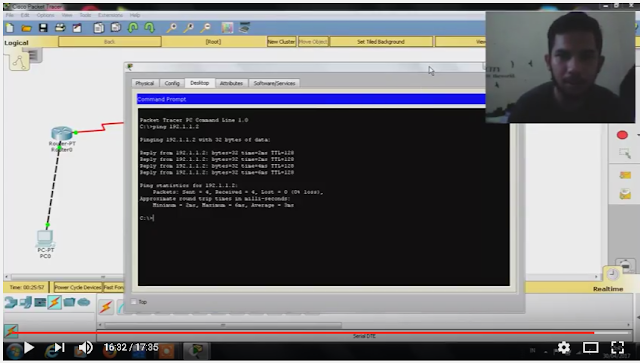Image resolution: width=640 pixels, height=363 pixels.
Task: Click the New Cluster button
Action: pos(282,42)
